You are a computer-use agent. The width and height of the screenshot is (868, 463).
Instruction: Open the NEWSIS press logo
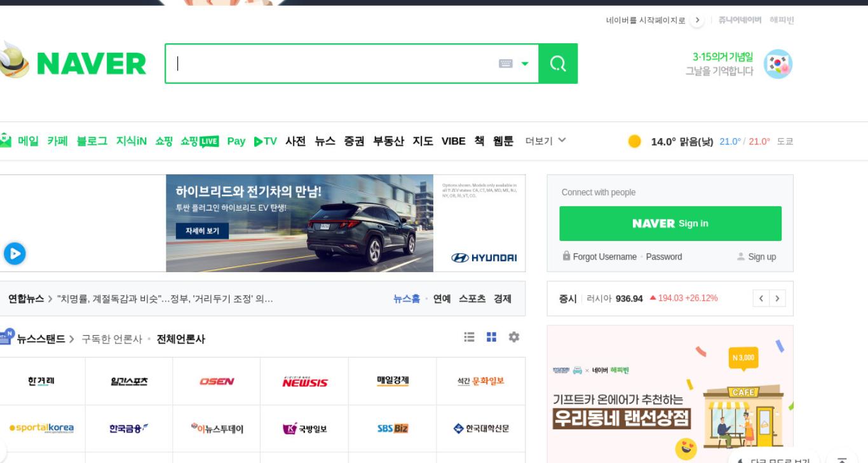coord(305,381)
